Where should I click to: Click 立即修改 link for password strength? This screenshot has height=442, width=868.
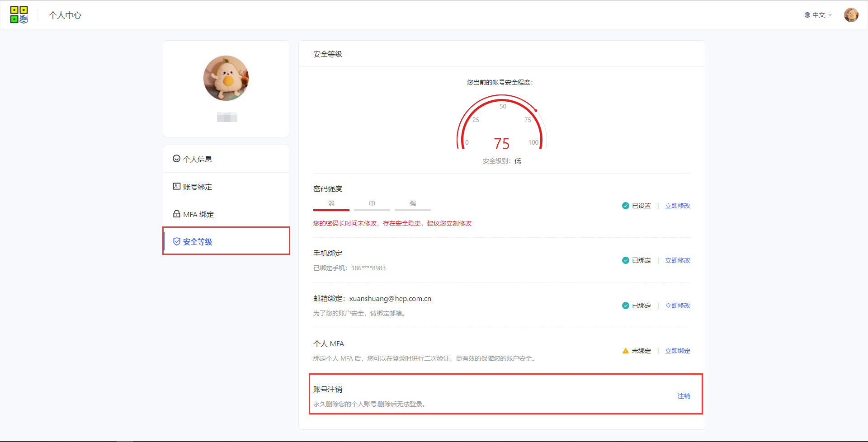click(x=677, y=206)
